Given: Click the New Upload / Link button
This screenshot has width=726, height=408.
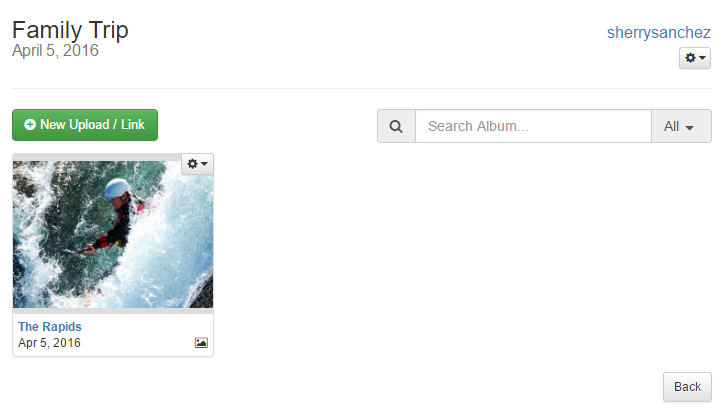Looking at the screenshot, I should pyautogui.click(x=85, y=125).
